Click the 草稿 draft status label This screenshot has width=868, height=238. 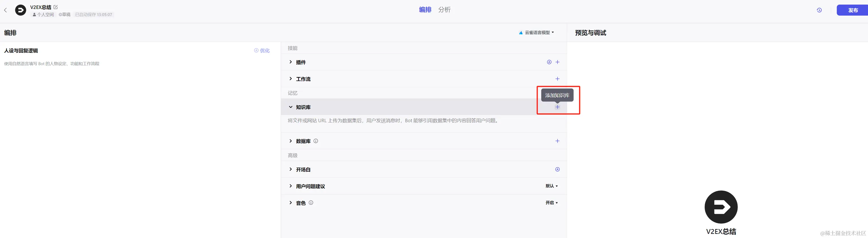(64, 14)
